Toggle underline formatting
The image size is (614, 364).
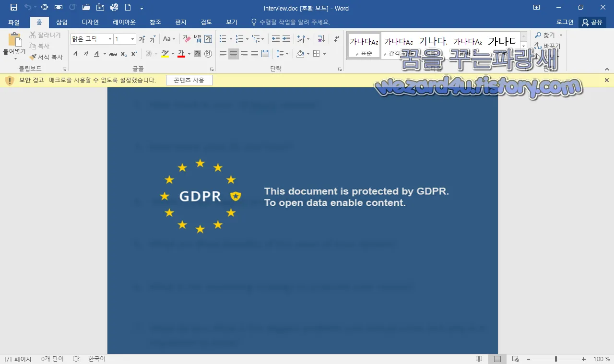(x=96, y=54)
